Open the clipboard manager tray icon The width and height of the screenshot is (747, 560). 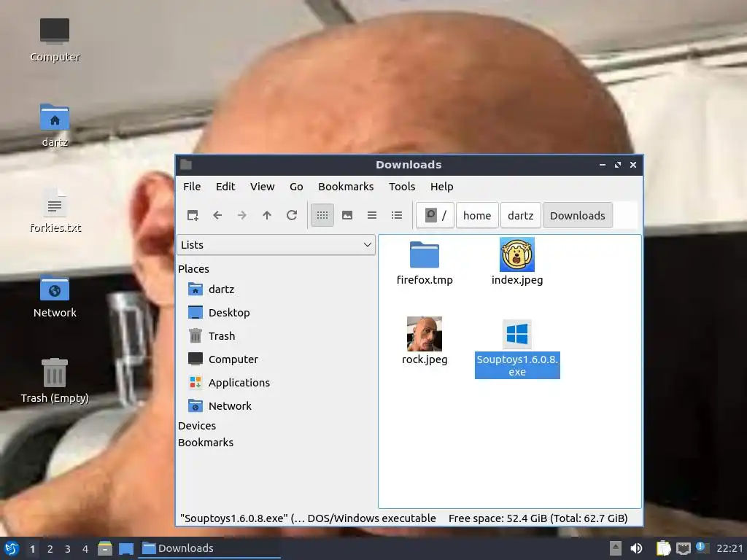(x=664, y=548)
